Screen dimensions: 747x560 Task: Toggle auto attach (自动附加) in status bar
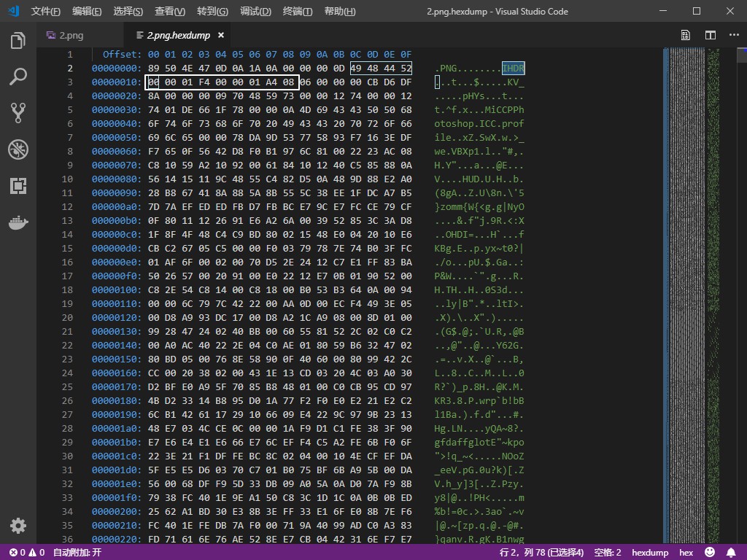[77, 553]
